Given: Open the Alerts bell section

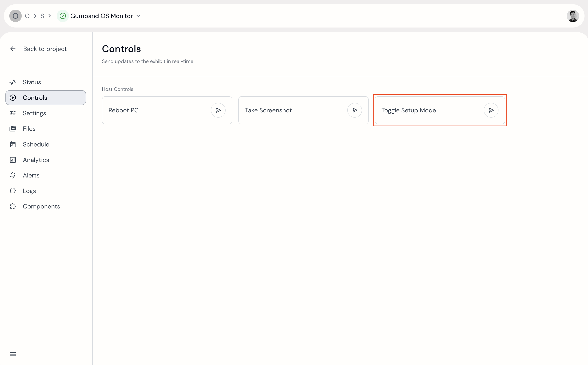Looking at the screenshot, I should click(x=31, y=175).
